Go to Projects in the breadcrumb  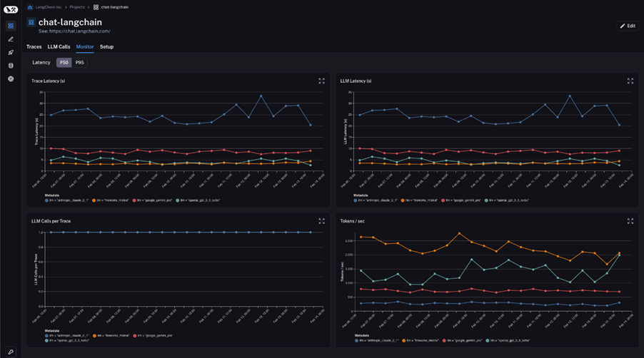tap(77, 7)
